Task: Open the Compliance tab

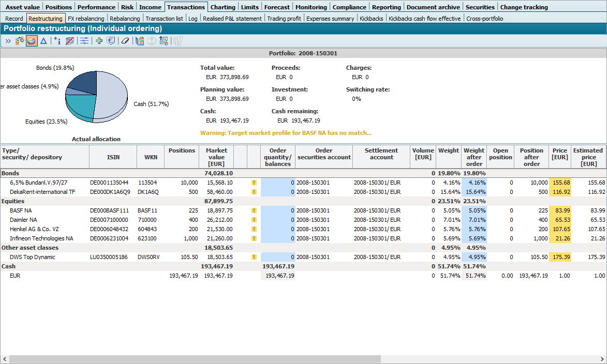Action: click(x=349, y=7)
